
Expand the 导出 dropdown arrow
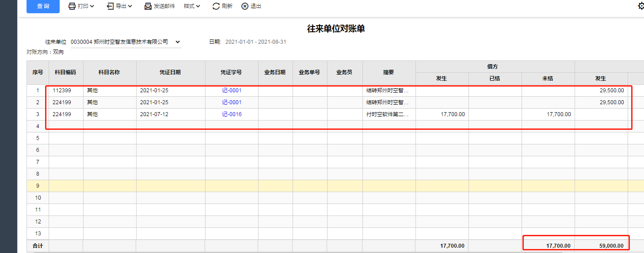130,6
